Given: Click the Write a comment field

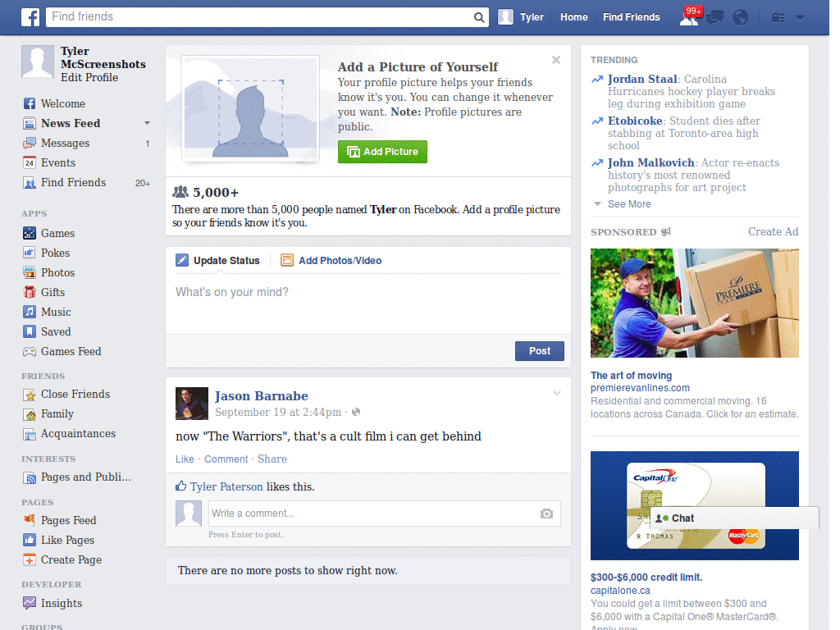Looking at the screenshot, I should pyautogui.click(x=384, y=514).
